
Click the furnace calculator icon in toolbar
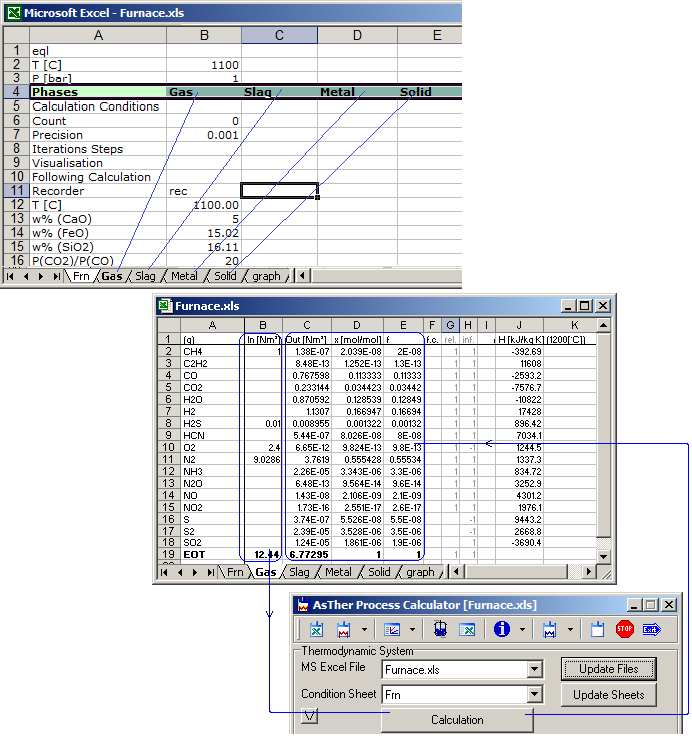click(345, 629)
